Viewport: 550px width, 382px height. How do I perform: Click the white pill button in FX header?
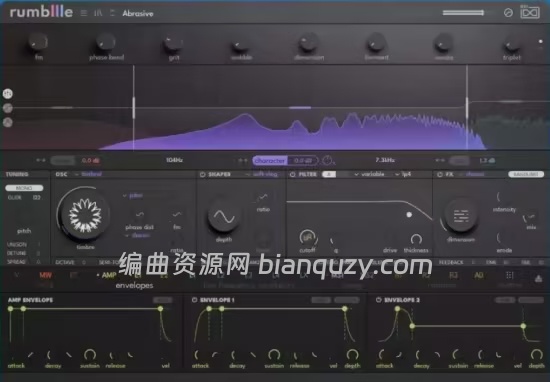coord(526,174)
